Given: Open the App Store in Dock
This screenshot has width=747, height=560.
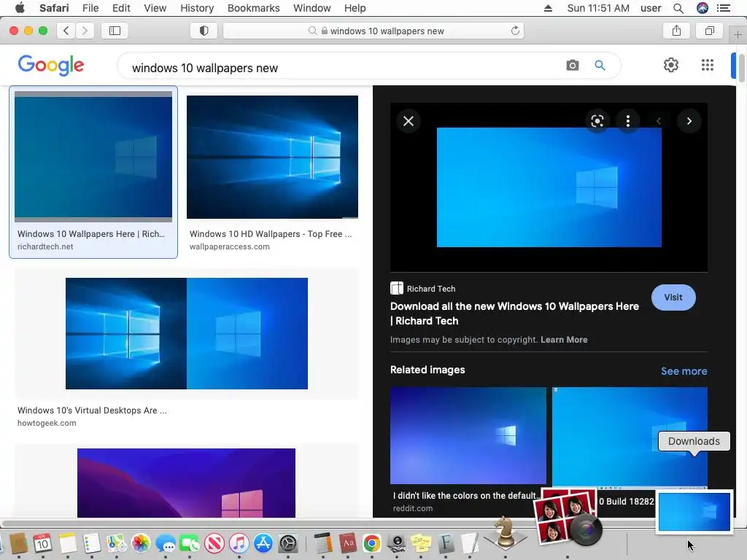Looking at the screenshot, I should coord(263,542).
